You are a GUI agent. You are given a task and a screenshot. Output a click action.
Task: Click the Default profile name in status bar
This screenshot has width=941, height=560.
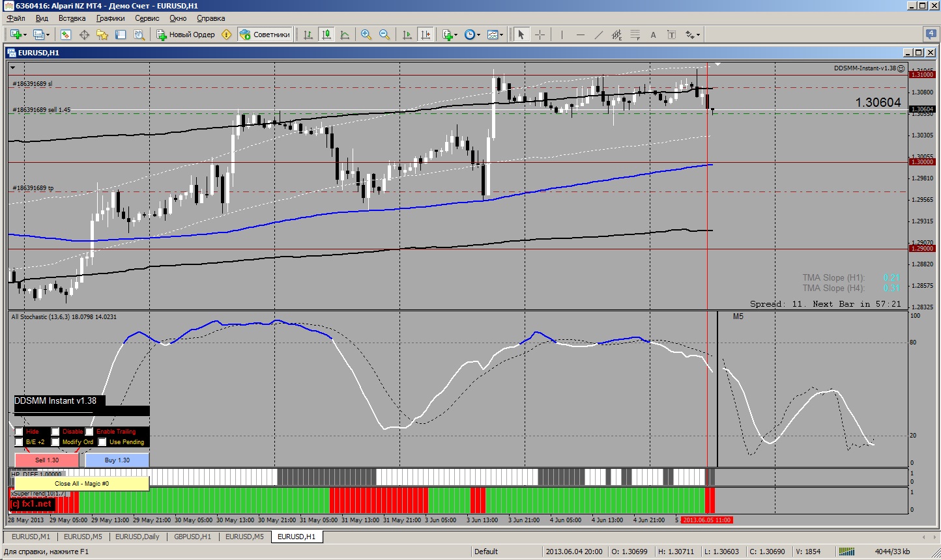click(486, 552)
